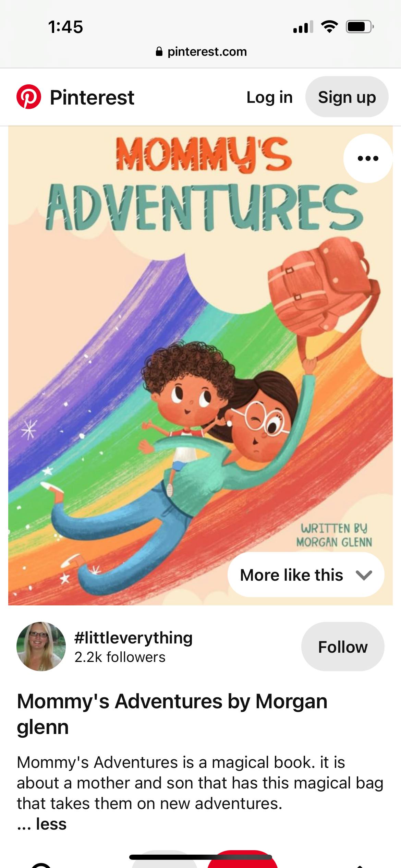Click the Log in link
Image resolution: width=401 pixels, height=868 pixels.
[x=269, y=97]
